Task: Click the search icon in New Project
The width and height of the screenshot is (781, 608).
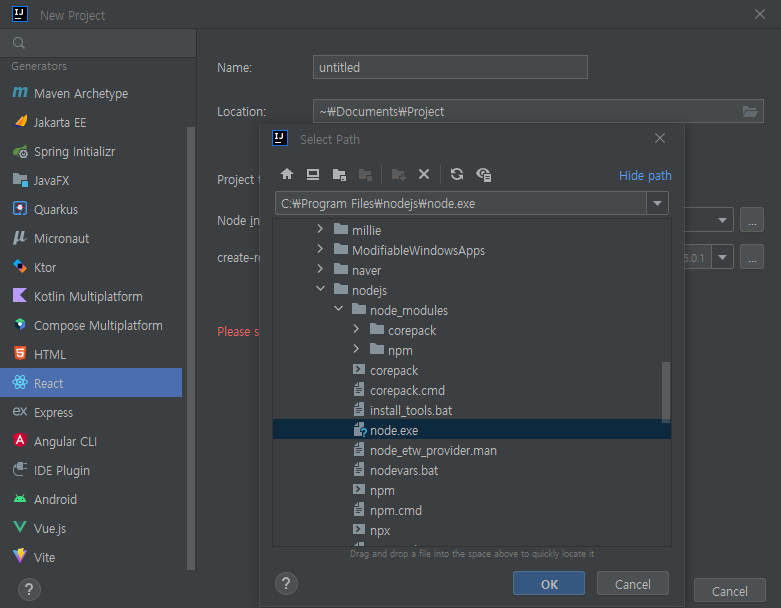Action: [x=19, y=43]
